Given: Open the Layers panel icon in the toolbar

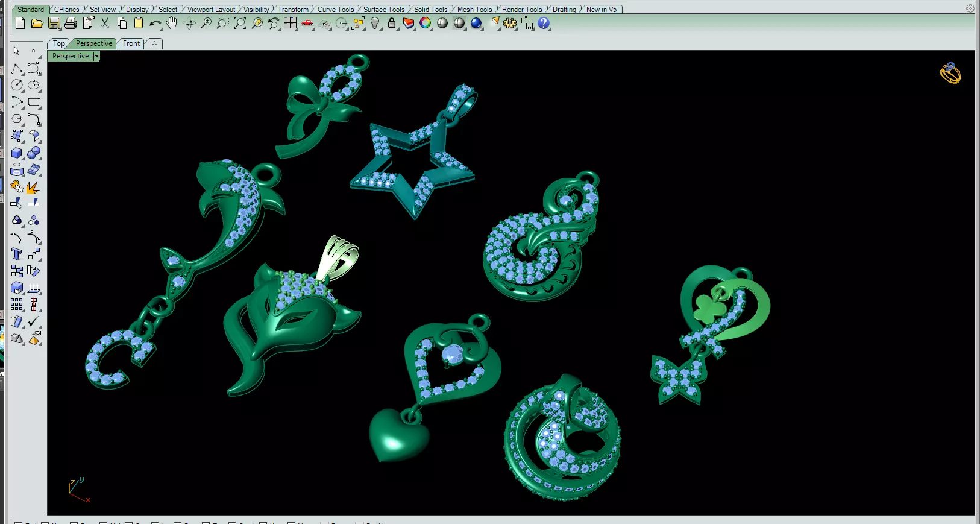Looking at the screenshot, I should [409, 23].
